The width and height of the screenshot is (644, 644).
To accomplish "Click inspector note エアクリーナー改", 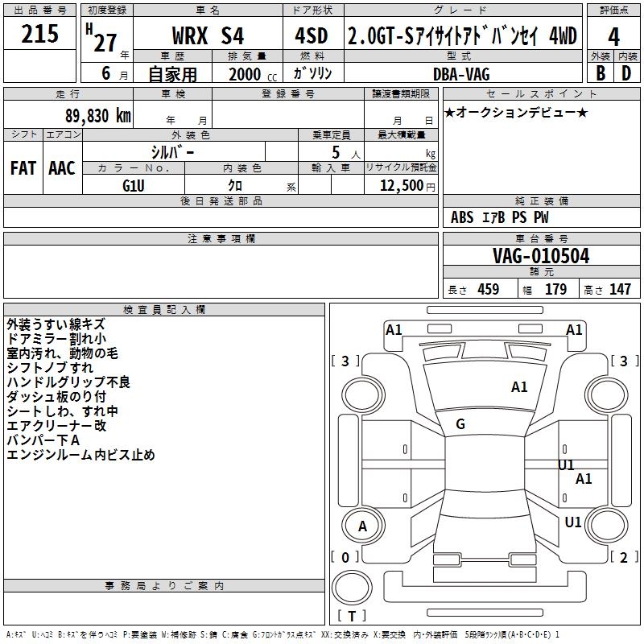I will tap(56, 426).
